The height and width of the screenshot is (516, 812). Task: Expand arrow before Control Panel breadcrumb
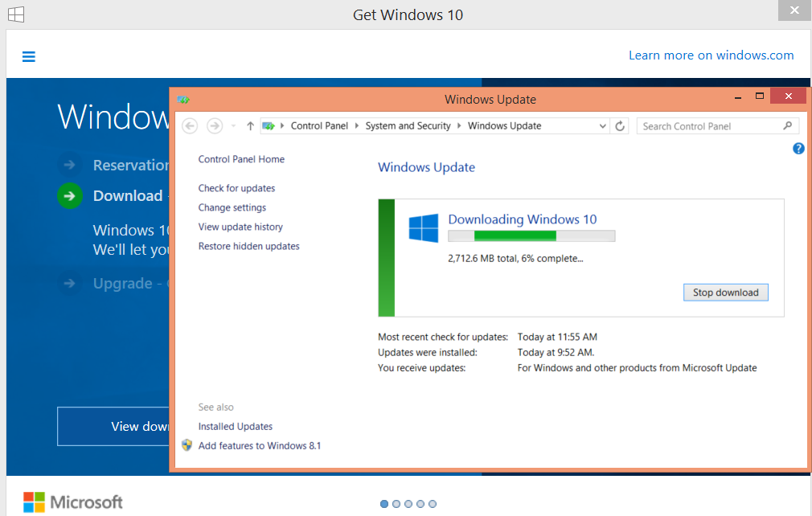click(x=282, y=125)
